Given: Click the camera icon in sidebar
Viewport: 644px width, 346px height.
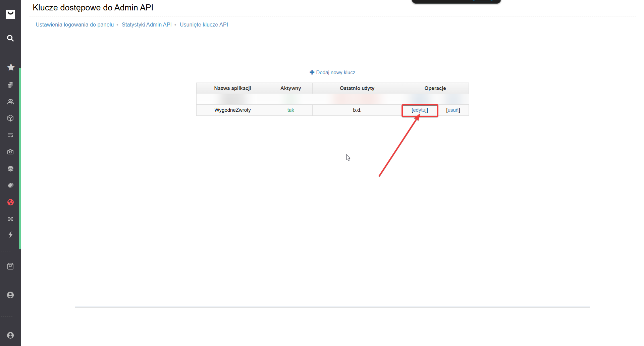Looking at the screenshot, I should (10, 152).
